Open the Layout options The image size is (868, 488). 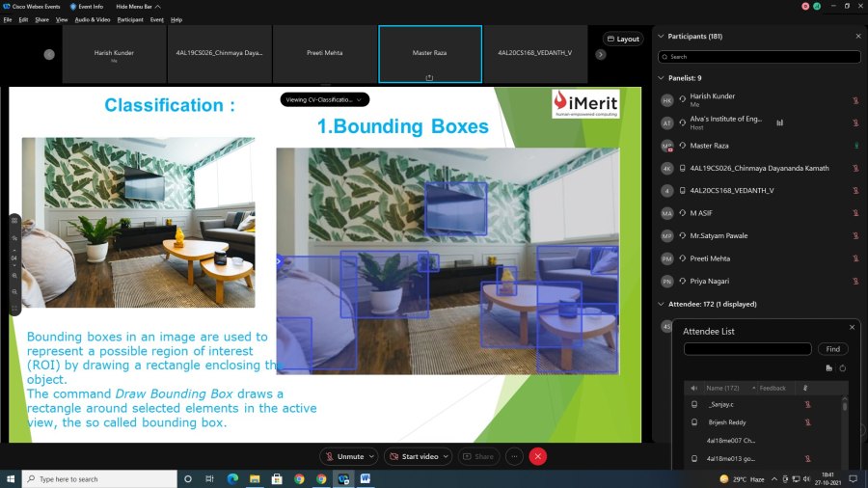(623, 39)
